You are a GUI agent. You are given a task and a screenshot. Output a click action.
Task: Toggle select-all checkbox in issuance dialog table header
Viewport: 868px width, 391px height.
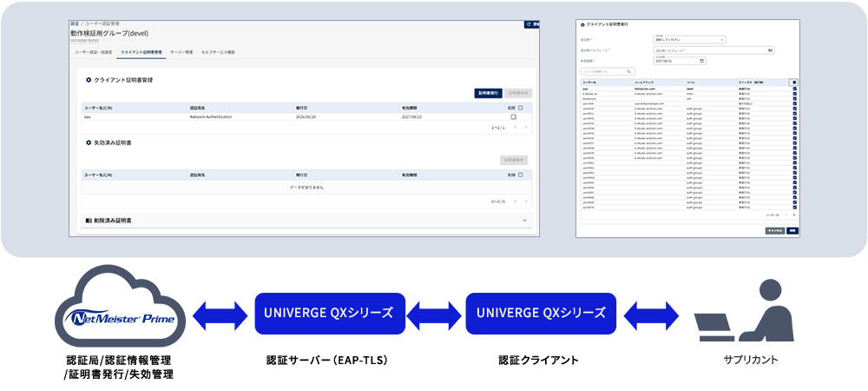794,83
